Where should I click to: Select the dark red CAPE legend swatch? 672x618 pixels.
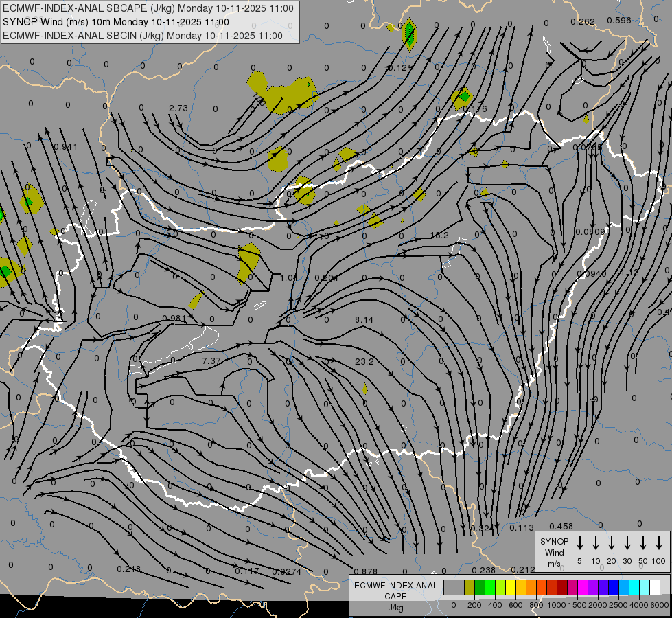click(x=562, y=588)
